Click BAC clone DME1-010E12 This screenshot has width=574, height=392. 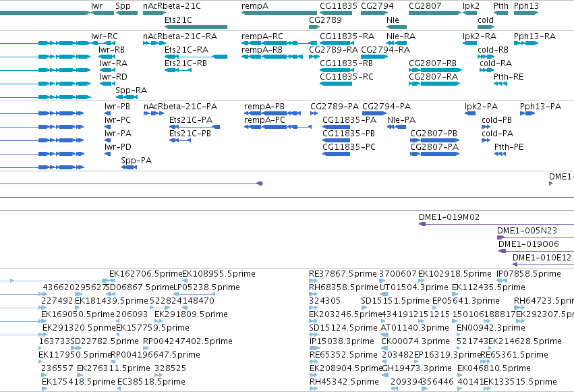543,264
